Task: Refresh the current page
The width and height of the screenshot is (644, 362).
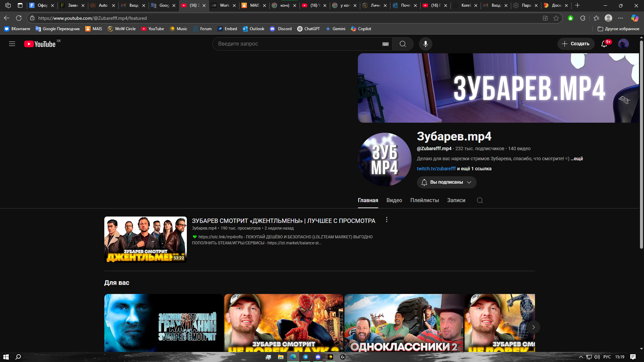Action: [x=19, y=18]
